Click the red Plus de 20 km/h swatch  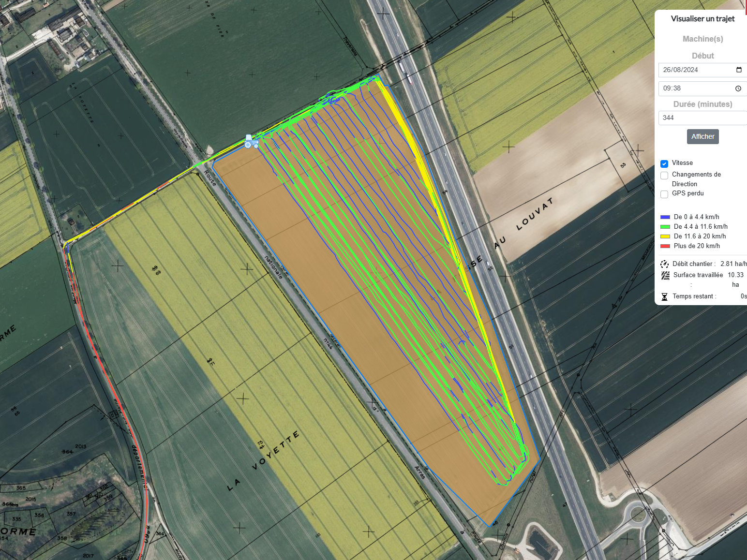pos(665,246)
